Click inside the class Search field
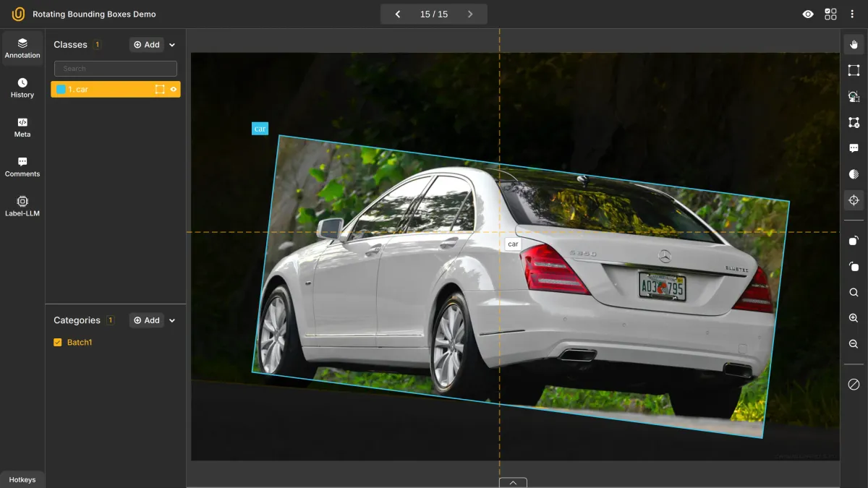The image size is (868, 488). coord(115,68)
